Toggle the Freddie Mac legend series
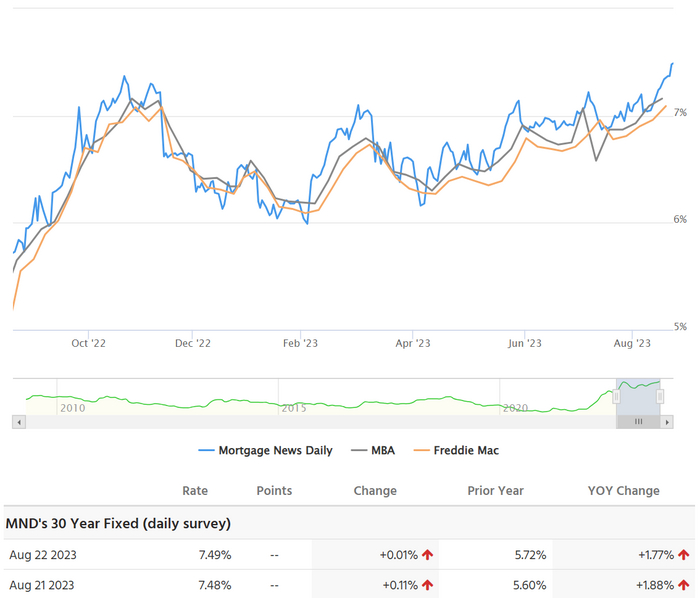Screen dimensions: 700x598 tap(456, 450)
